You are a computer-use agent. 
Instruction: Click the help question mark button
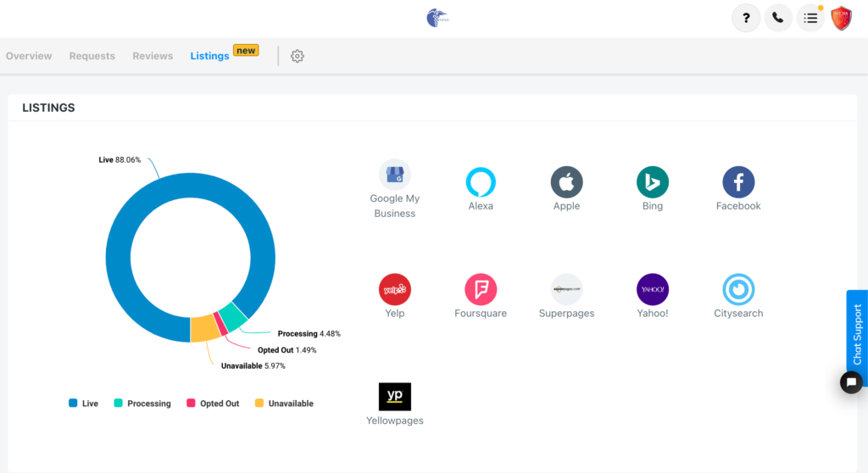[x=746, y=18]
